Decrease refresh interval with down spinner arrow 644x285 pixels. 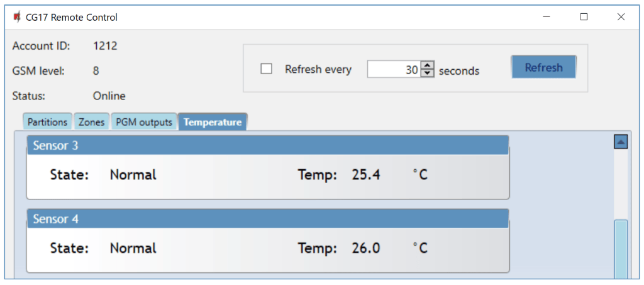tap(428, 74)
